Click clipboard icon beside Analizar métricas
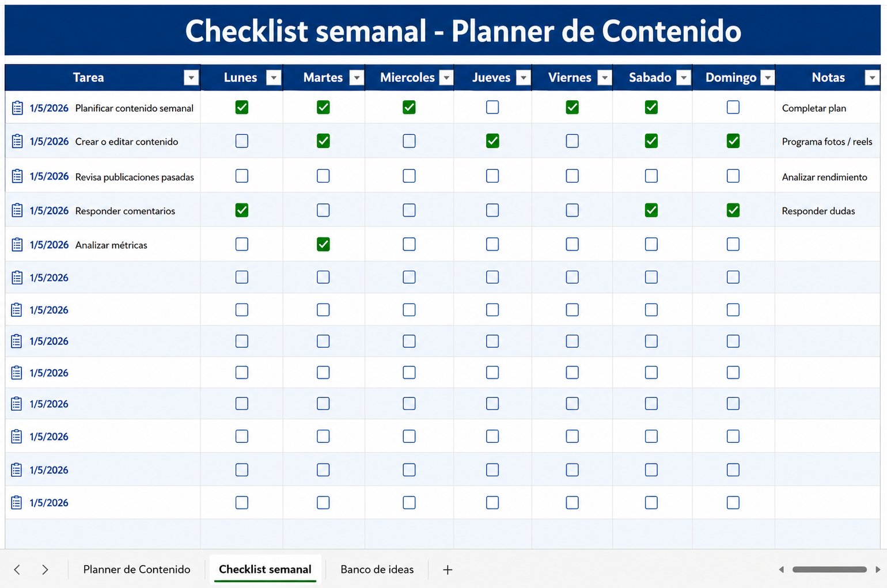The height and width of the screenshot is (588, 887). [17, 245]
